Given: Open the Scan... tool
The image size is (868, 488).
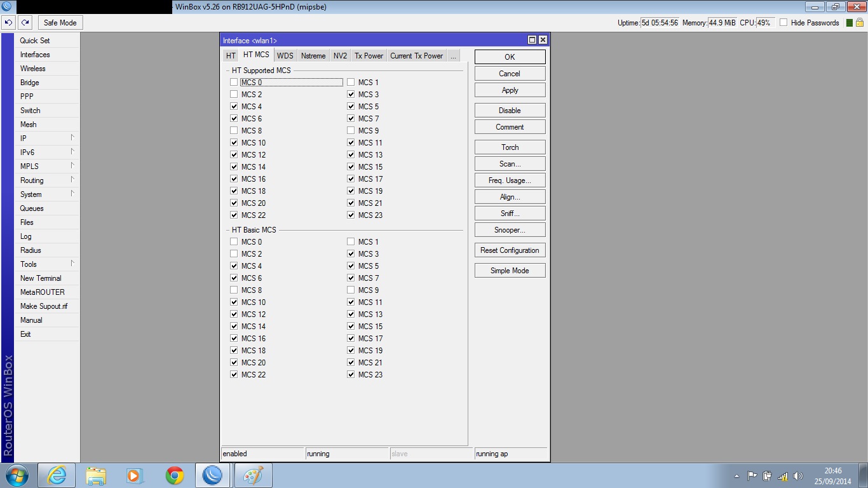Looking at the screenshot, I should pos(510,164).
